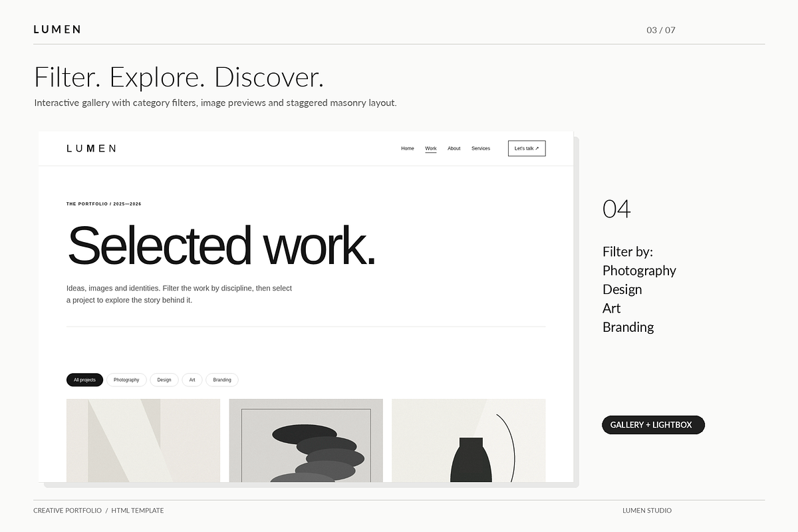Click 'Design' in the side list

click(622, 289)
